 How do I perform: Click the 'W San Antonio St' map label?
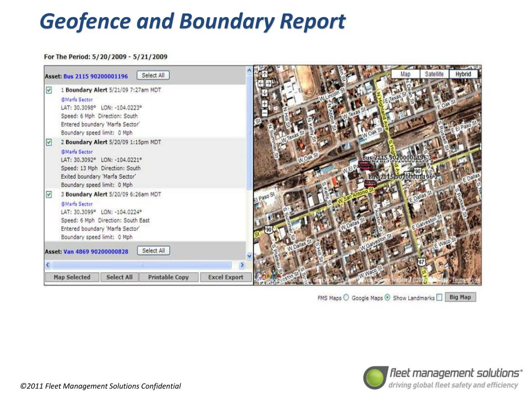pyautogui.click(x=355, y=196)
